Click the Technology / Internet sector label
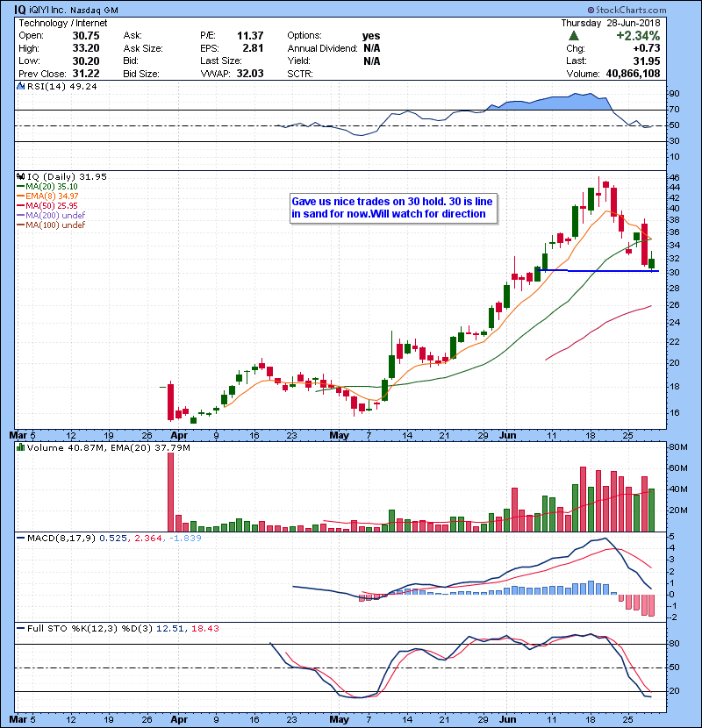Screen dimensions: 702x728 pyautogui.click(x=62, y=23)
